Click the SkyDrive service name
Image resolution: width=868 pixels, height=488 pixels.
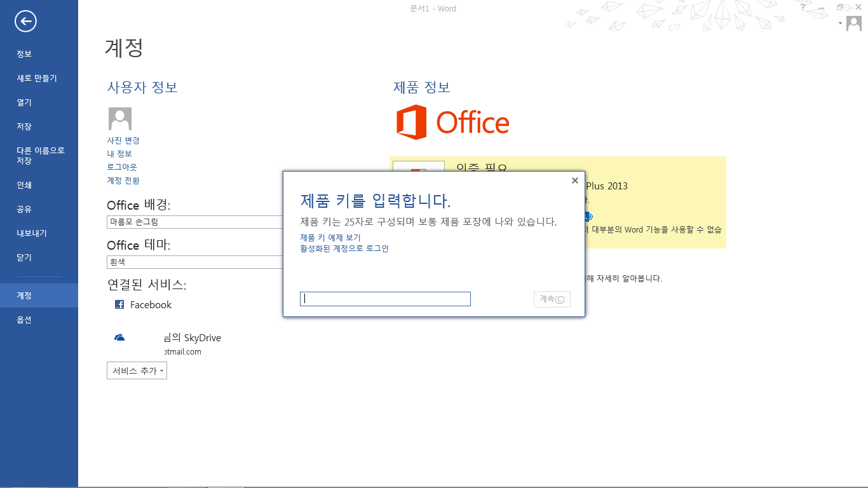pos(192,338)
